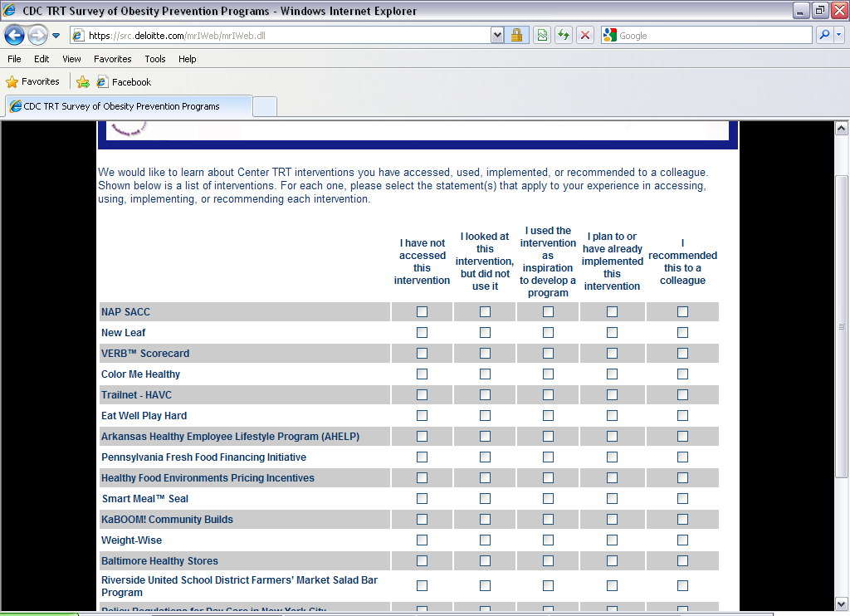Expand the recent pages dropdown arrow
This screenshot has height=616, width=850.
click(56, 36)
